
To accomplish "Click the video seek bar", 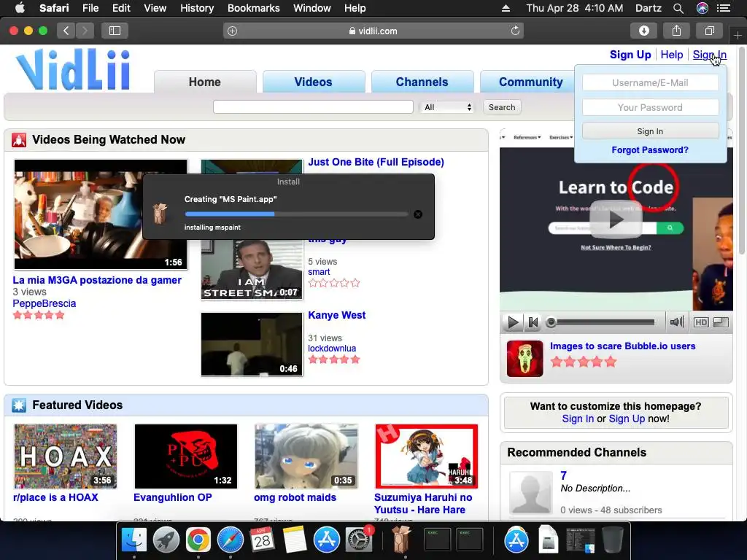I will click(x=602, y=322).
